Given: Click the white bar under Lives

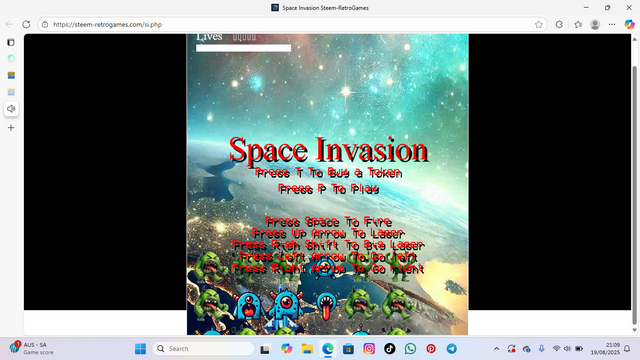Looking at the screenshot, I should (243, 48).
